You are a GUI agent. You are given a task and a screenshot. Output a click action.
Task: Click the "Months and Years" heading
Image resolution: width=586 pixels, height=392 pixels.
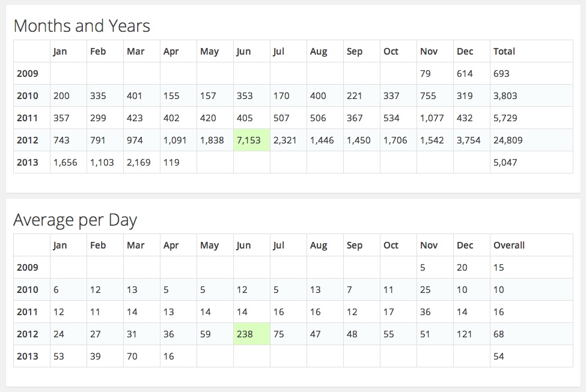[82, 26]
